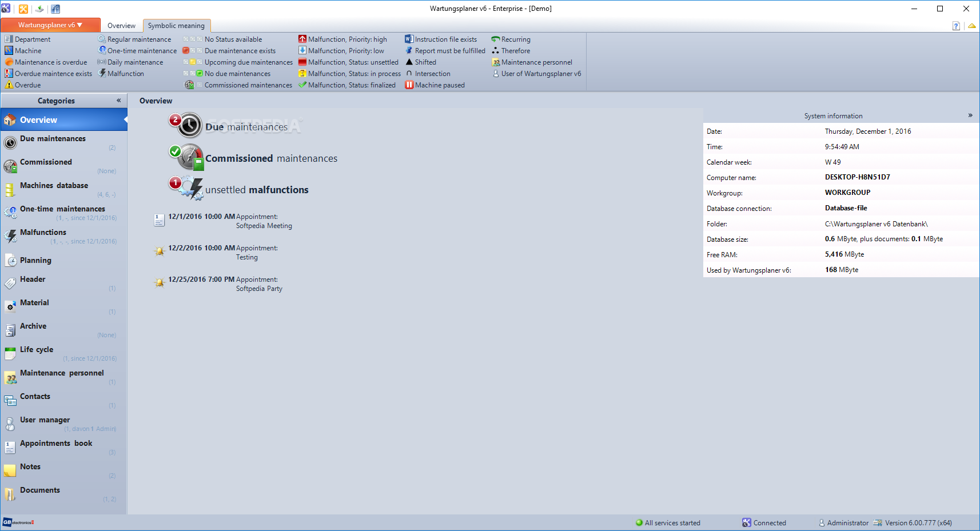Click the Documents binder icon

pyautogui.click(x=10, y=494)
